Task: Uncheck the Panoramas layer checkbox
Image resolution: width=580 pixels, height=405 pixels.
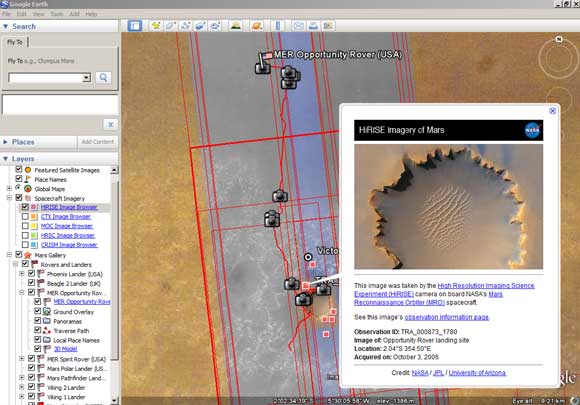Action: point(38,321)
